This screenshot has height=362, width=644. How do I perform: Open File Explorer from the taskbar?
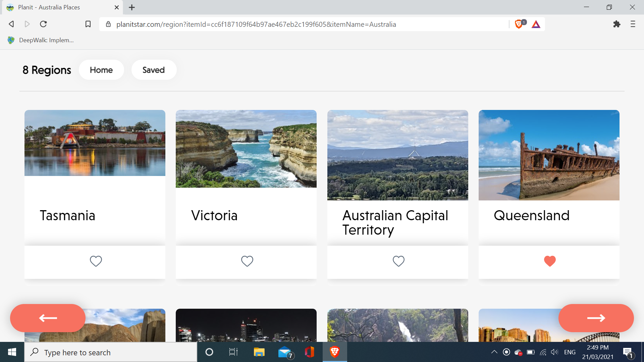259,352
